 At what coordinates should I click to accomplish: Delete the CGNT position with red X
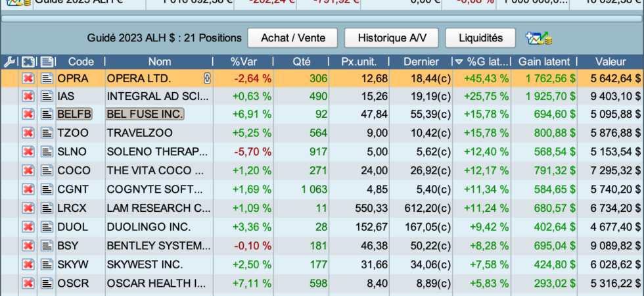(28, 189)
